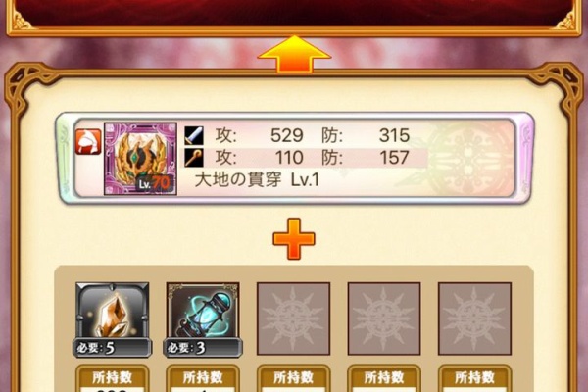Tap the sword physical attack icon
The image size is (588, 392).
point(194,136)
